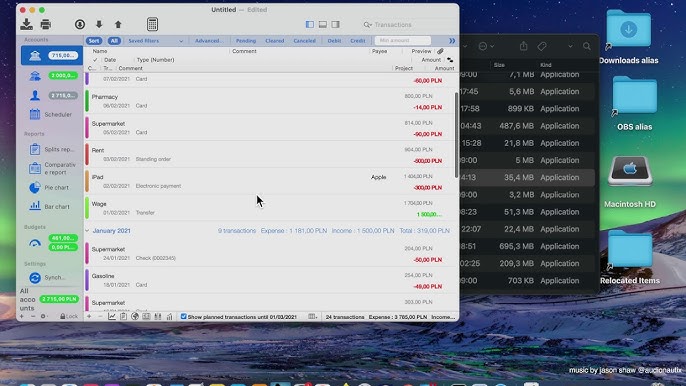Image resolution: width=686 pixels, height=386 pixels.
Task: Open the Advanced filter option
Action: [x=209, y=41]
